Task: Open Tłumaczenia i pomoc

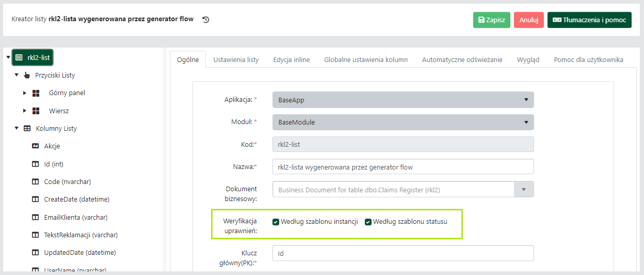Action: pyautogui.click(x=589, y=20)
